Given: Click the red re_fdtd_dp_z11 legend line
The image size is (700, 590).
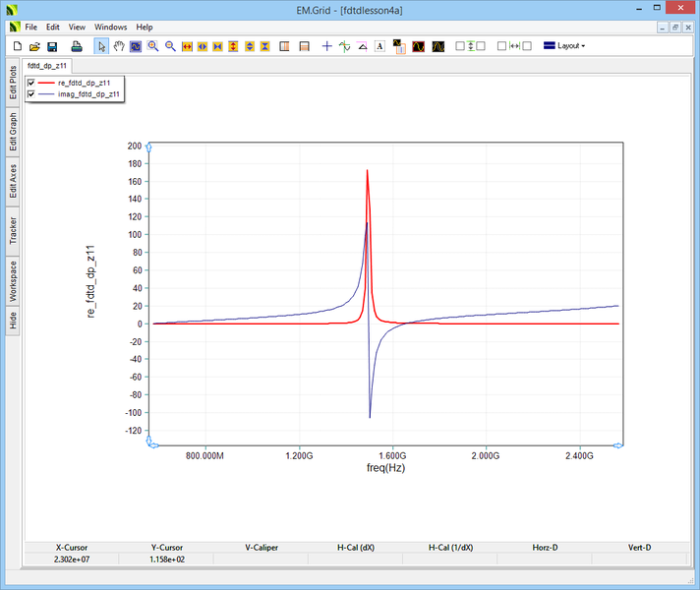Looking at the screenshot, I should pyautogui.click(x=48, y=83).
